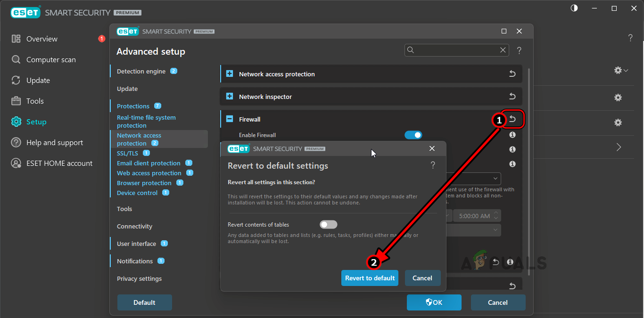This screenshot has height=318, width=644.
Task: Click the Advanced setup help question mark
Action: [519, 50]
